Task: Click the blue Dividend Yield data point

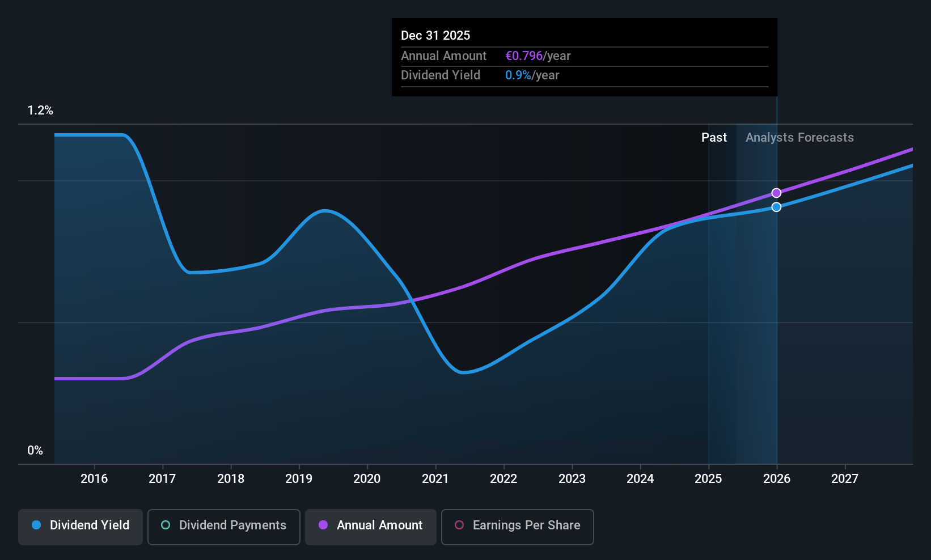Action: pos(776,207)
